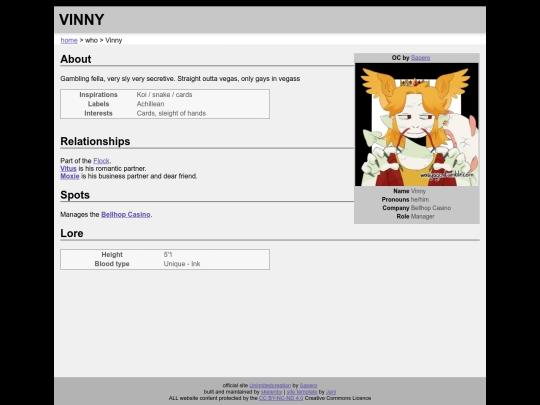Screen dimensions: 540x405
Task: Follow the Flock link
Action: click(101, 161)
